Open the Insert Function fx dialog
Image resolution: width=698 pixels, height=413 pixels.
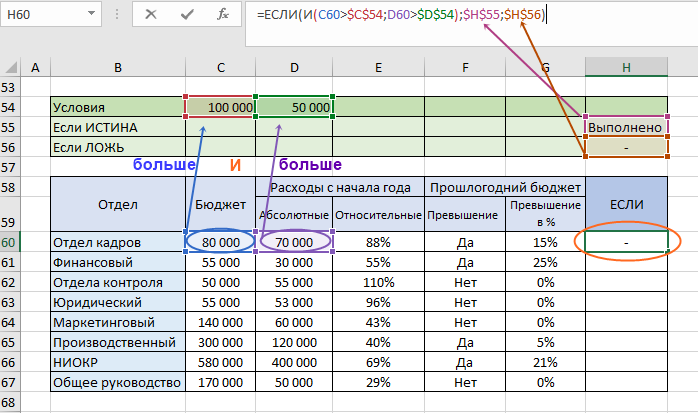point(224,15)
